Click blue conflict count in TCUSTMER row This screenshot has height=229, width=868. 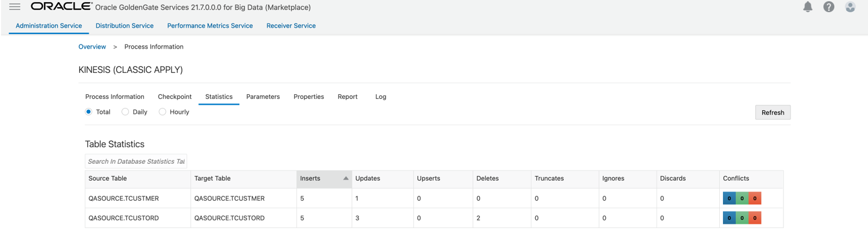[729, 199]
